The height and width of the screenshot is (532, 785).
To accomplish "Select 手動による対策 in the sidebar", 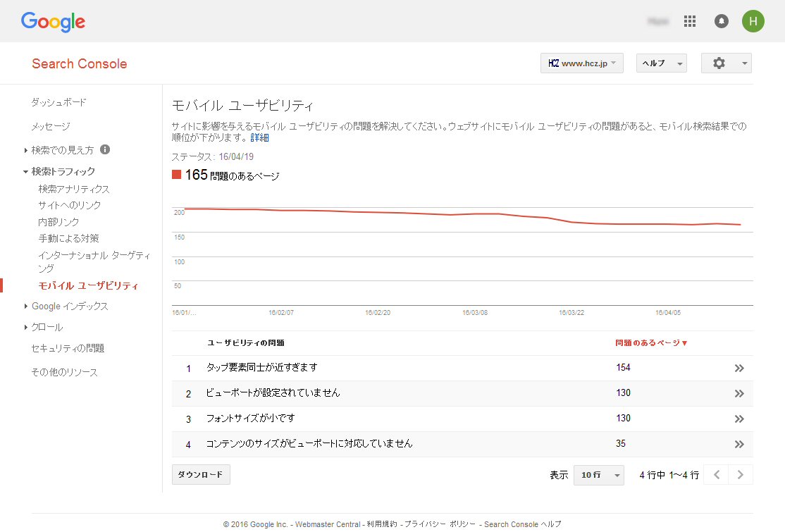I will pos(68,238).
